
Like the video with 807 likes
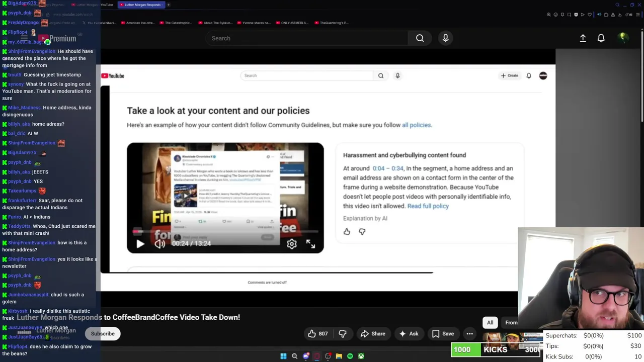[x=317, y=334]
